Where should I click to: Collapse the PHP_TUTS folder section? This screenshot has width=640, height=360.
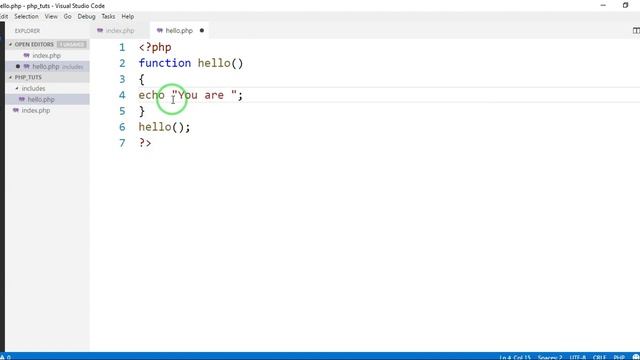click(x=11, y=77)
